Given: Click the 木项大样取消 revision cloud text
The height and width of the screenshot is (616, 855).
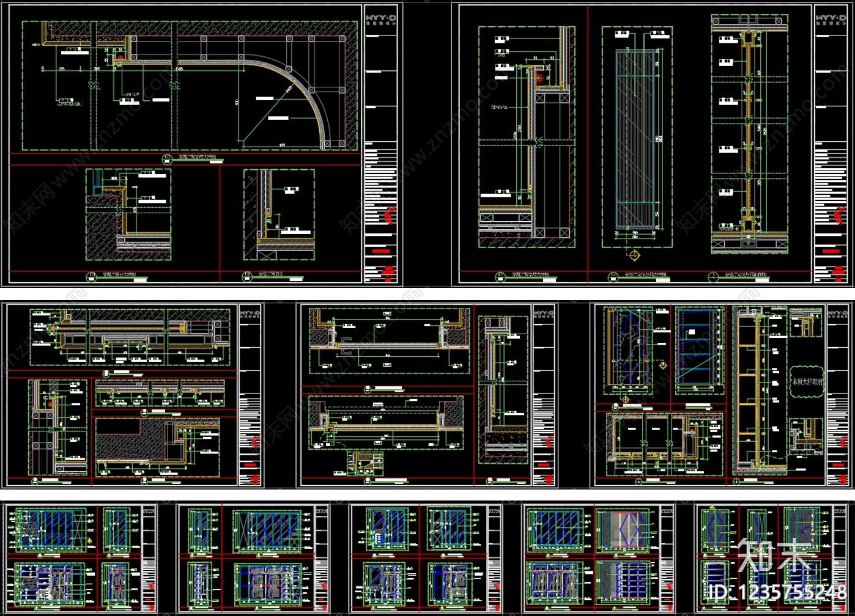Looking at the screenshot, I should [807, 381].
